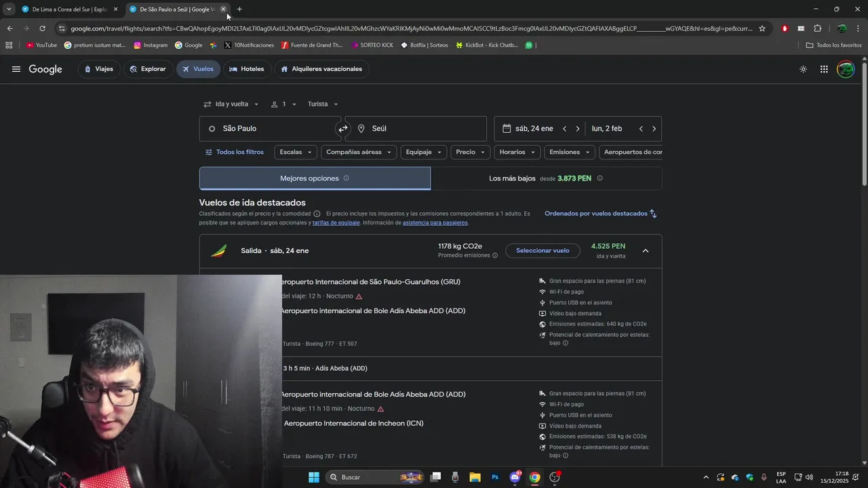Bookmark this page with star icon

762,28
